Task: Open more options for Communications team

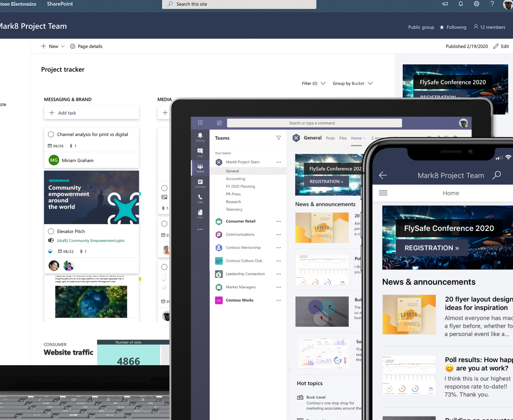Action: [278, 234]
